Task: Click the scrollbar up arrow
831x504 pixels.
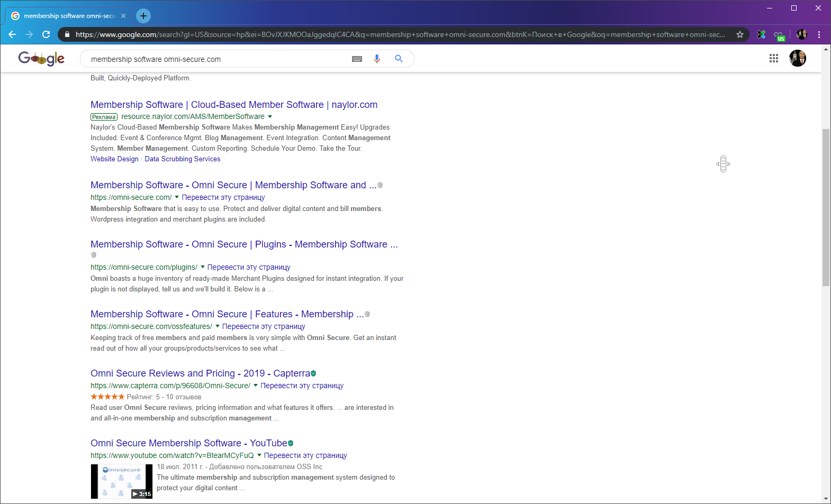Action: pos(826,49)
